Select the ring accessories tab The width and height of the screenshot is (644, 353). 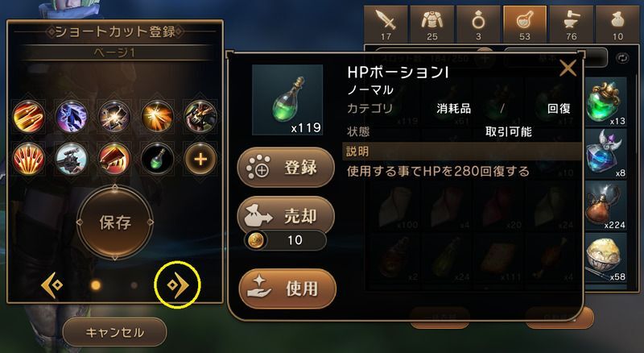pyautogui.click(x=478, y=24)
